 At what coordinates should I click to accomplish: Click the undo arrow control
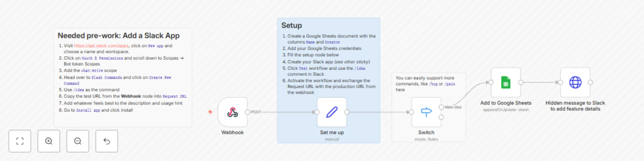[107, 141]
